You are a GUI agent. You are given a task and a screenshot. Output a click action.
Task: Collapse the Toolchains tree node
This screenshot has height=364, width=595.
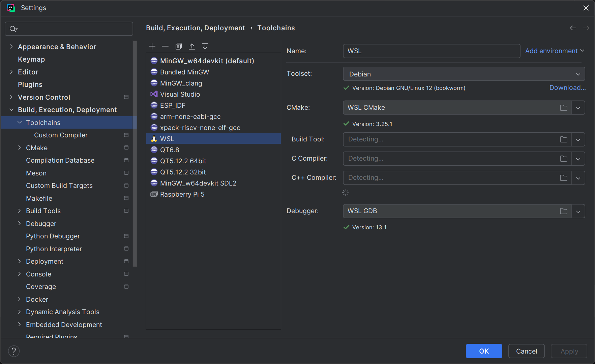tap(20, 123)
